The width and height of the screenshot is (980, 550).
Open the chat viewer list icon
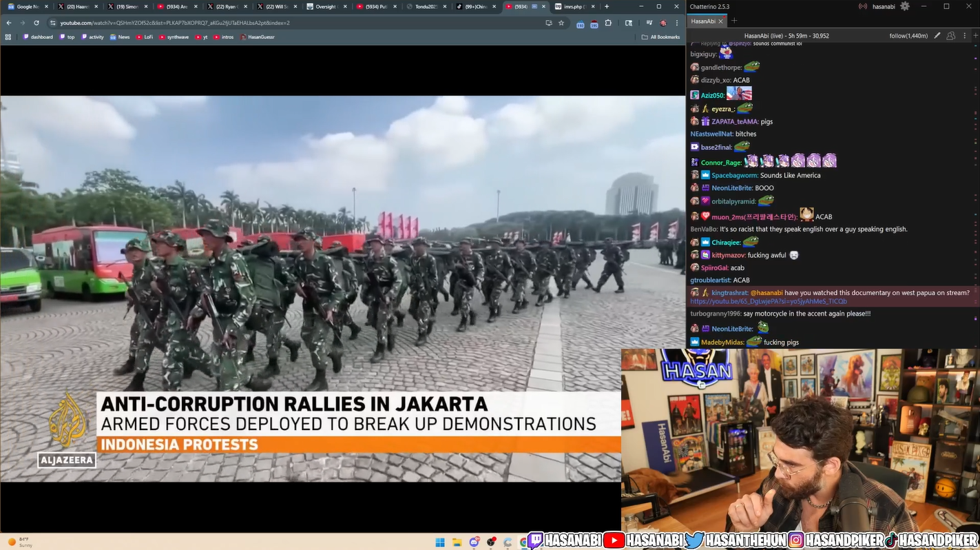tap(951, 35)
